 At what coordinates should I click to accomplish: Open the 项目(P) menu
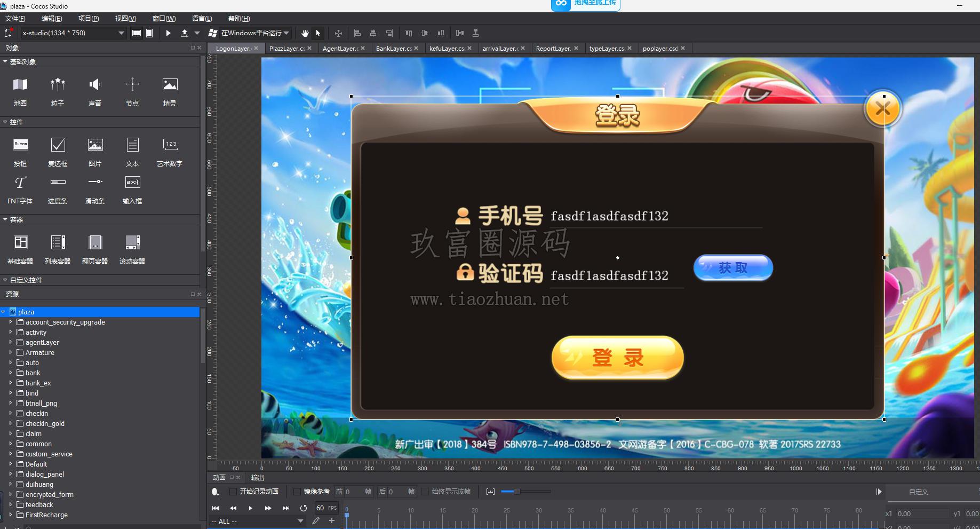point(89,19)
